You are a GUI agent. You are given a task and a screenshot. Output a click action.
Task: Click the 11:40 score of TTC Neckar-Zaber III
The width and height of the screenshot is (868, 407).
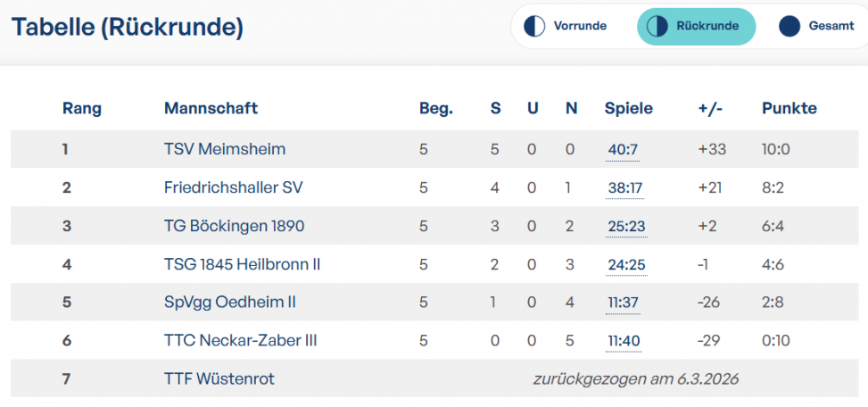click(624, 341)
